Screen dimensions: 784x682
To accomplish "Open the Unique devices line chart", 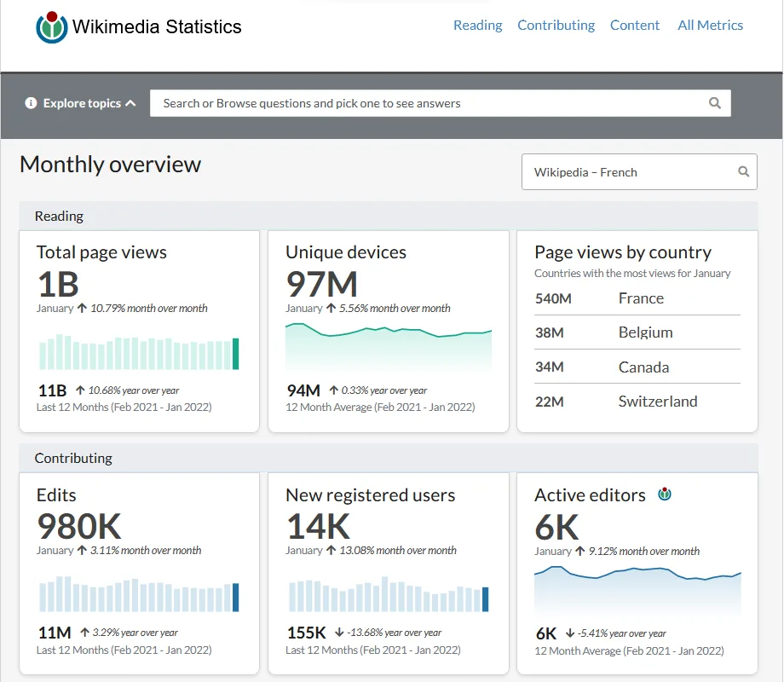I will pyautogui.click(x=389, y=347).
